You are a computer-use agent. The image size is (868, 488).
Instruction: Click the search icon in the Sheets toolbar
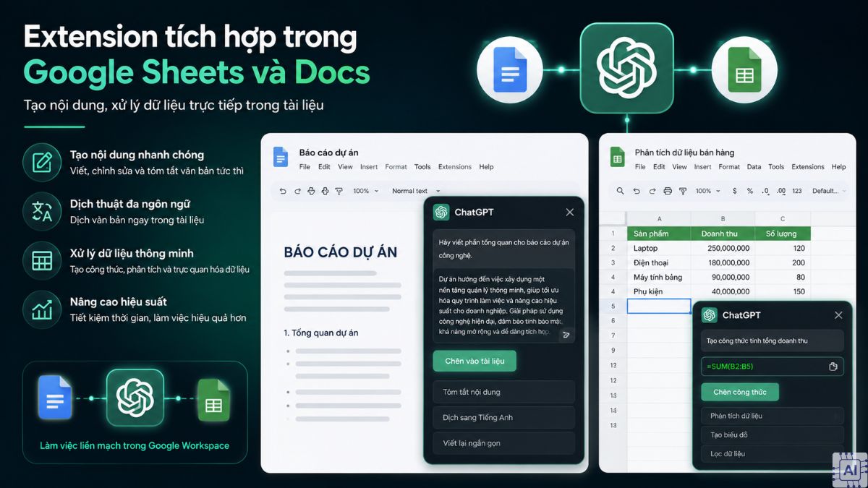[x=620, y=191]
